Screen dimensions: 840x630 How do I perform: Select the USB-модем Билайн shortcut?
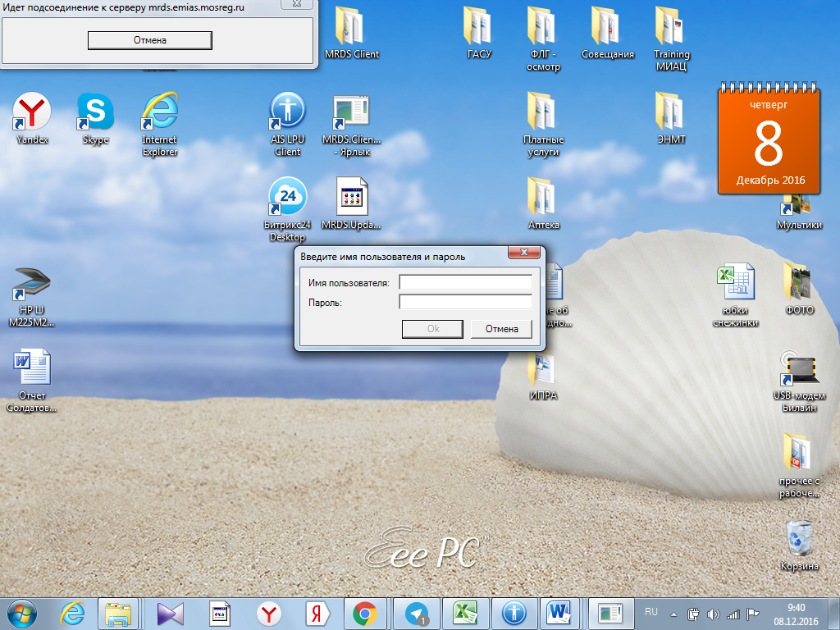point(799,381)
